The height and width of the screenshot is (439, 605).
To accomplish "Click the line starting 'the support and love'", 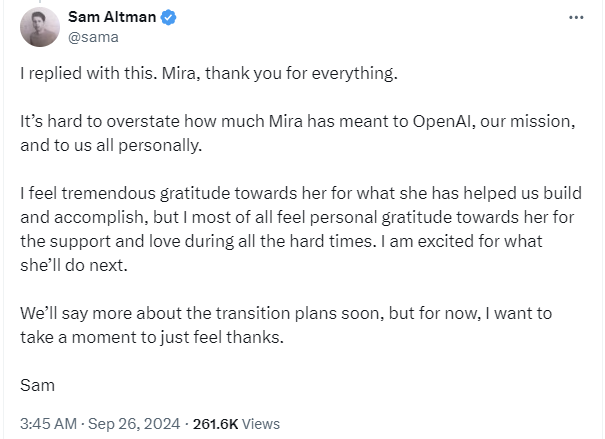I will coord(281,241).
